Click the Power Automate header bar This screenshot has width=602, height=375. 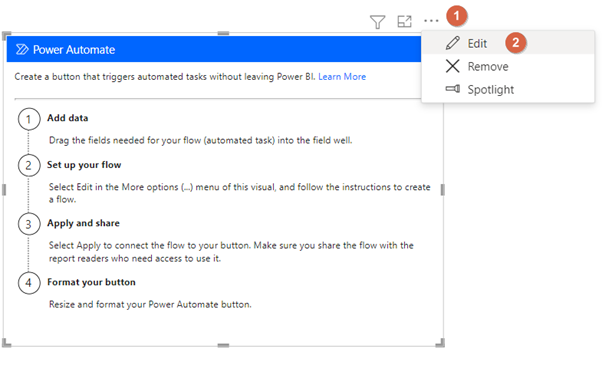click(214, 49)
